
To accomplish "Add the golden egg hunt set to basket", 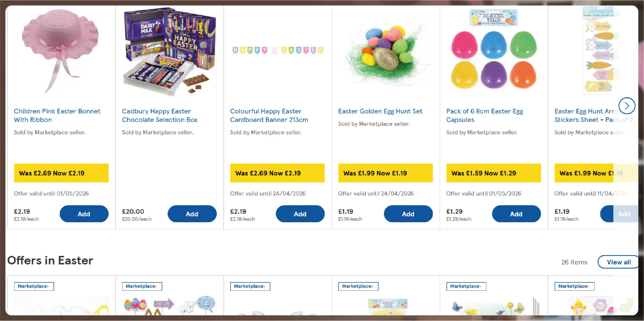I will point(408,214).
